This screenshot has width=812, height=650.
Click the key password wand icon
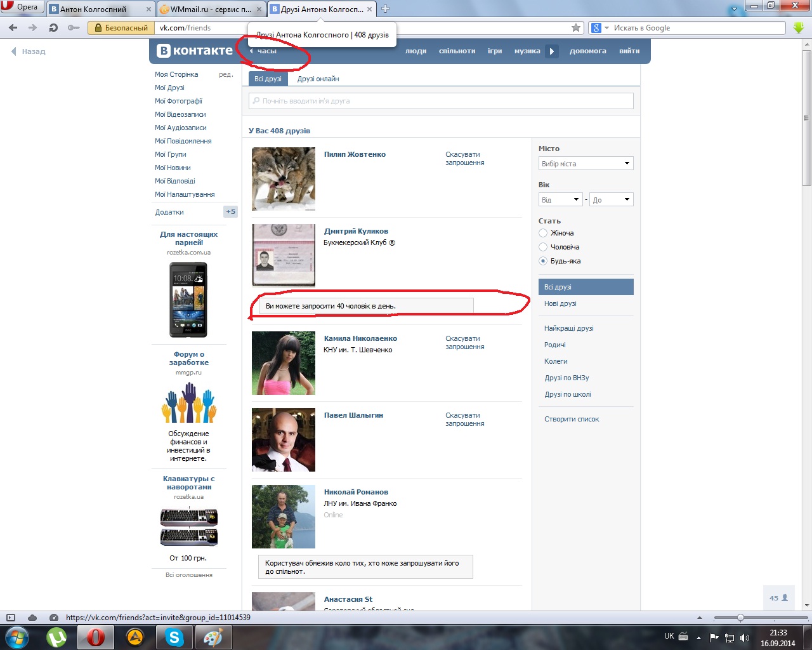74,28
